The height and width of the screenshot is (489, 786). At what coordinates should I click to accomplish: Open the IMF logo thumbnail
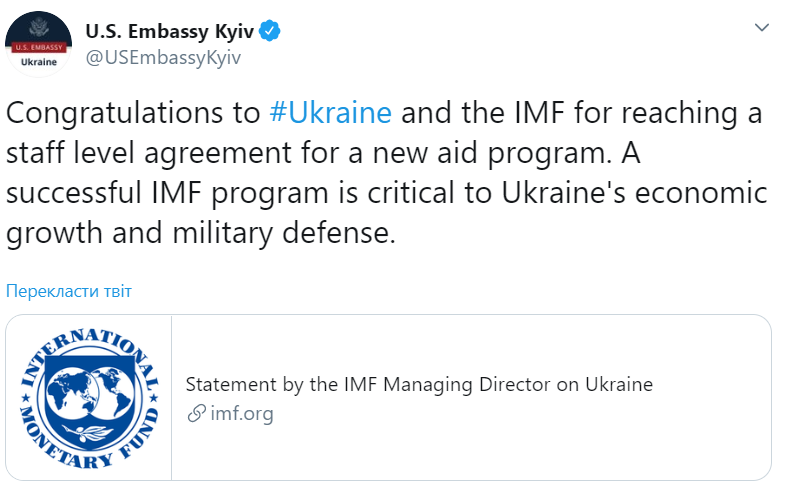point(88,398)
